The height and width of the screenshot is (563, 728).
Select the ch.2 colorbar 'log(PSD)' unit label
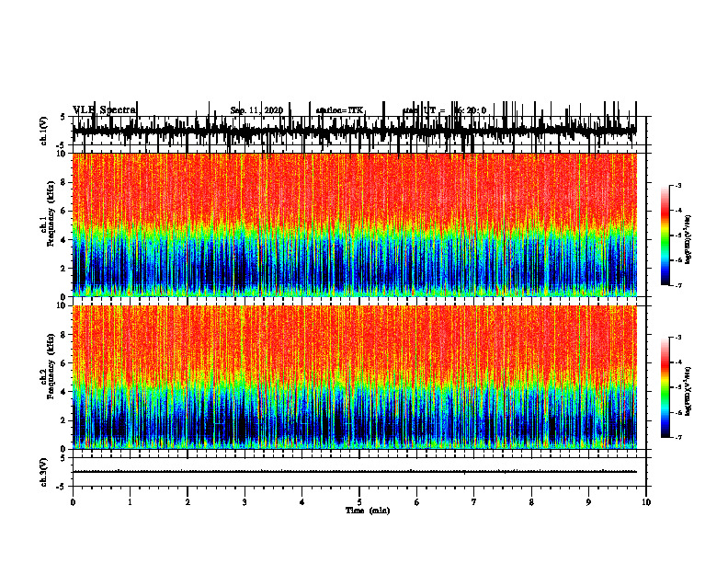click(688, 390)
